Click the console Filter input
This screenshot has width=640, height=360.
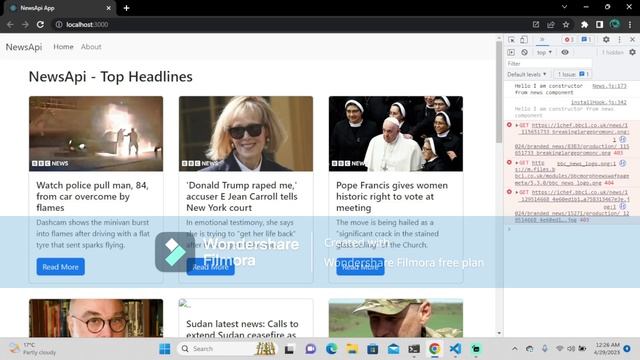tap(549, 63)
